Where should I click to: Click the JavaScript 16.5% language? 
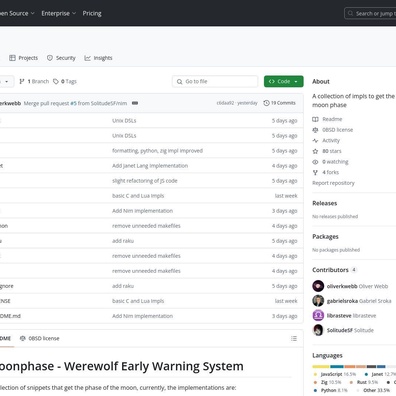(x=335, y=374)
